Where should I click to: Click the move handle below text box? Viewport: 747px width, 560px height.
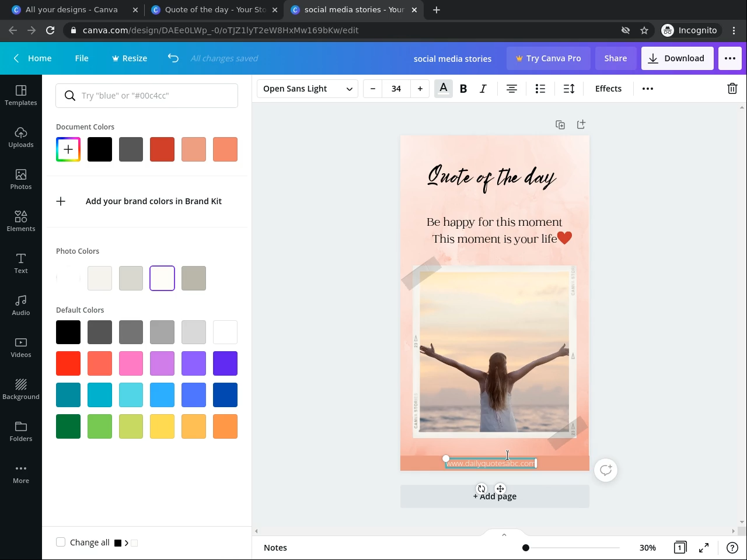500,489
